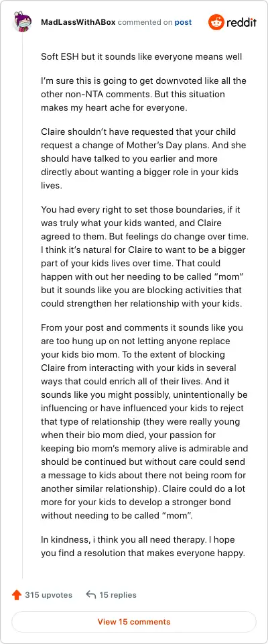Collapse the comment using the vertical thread line
Screen dimensions: 268x644
pos(22,305)
